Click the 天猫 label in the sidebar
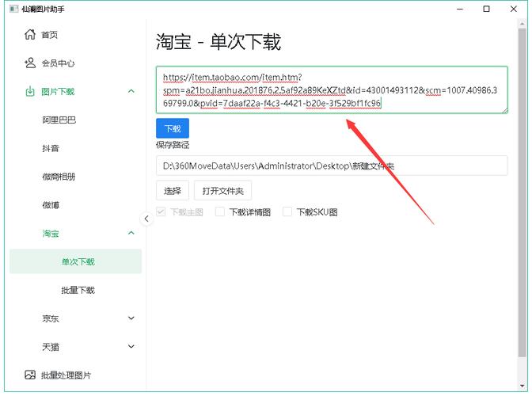This screenshot has width=532, height=396. click(51, 347)
